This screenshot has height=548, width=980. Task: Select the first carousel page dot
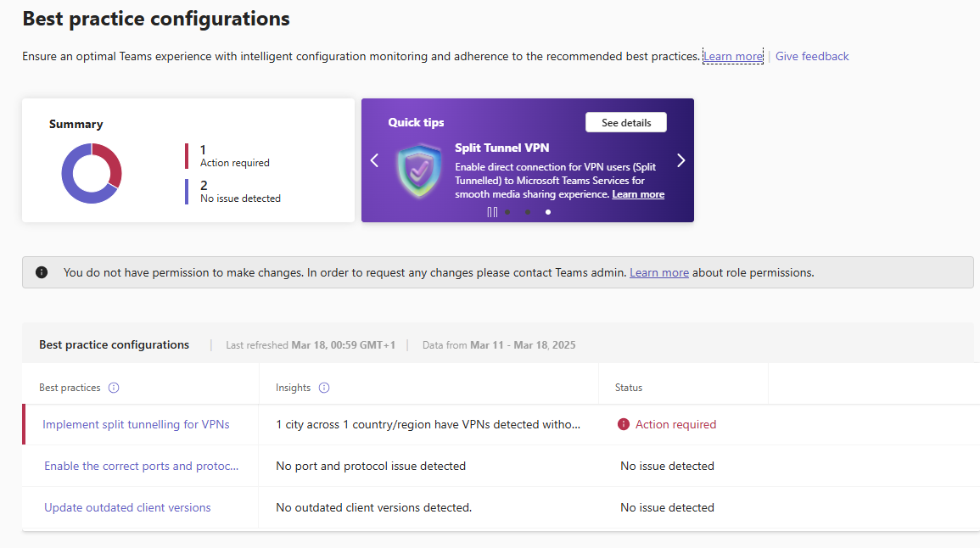click(x=507, y=212)
